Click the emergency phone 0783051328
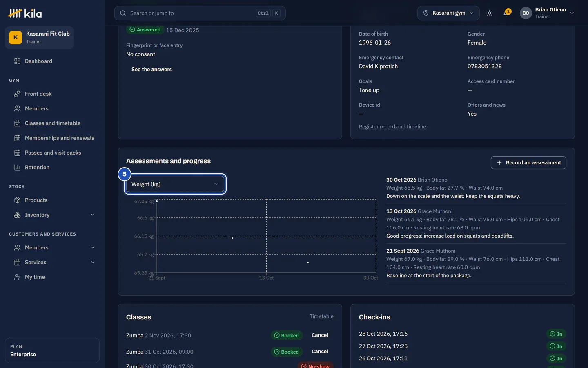Viewport: 588px width, 368px height. coord(485,66)
